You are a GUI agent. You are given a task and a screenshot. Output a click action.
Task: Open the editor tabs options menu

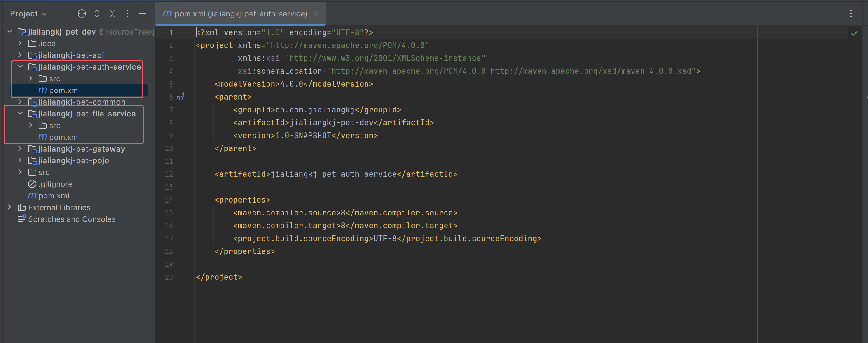[851, 13]
